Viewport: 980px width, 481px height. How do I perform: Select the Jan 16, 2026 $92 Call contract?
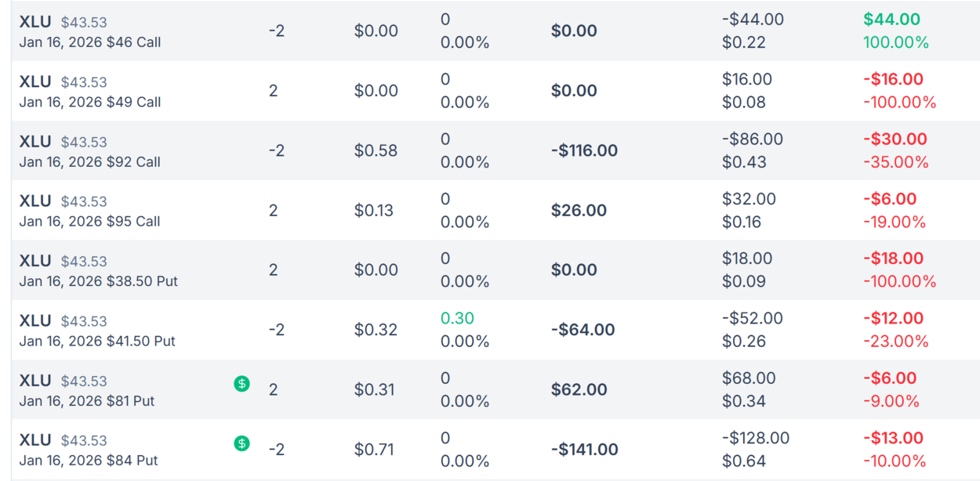[90, 162]
